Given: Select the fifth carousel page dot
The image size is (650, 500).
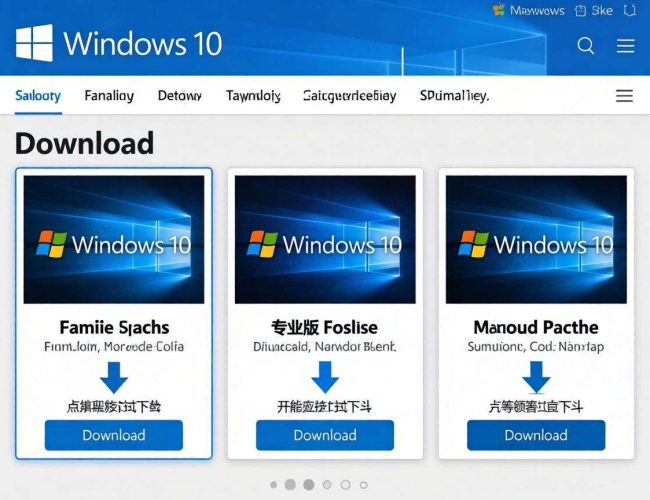Looking at the screenshot, I should (345, 485).
